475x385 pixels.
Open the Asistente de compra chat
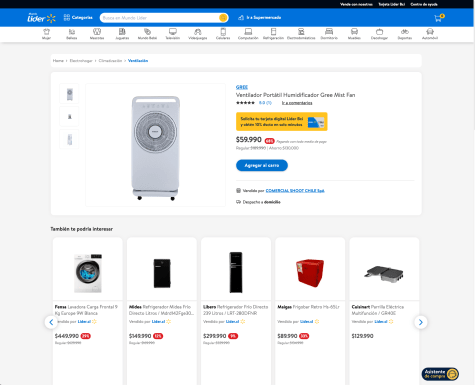(440, 374)
